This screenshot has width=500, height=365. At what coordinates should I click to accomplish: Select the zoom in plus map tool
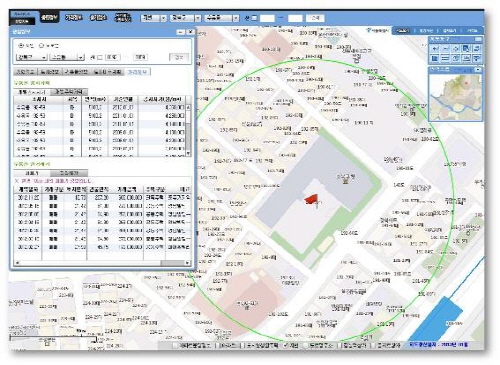click(434, 49)
